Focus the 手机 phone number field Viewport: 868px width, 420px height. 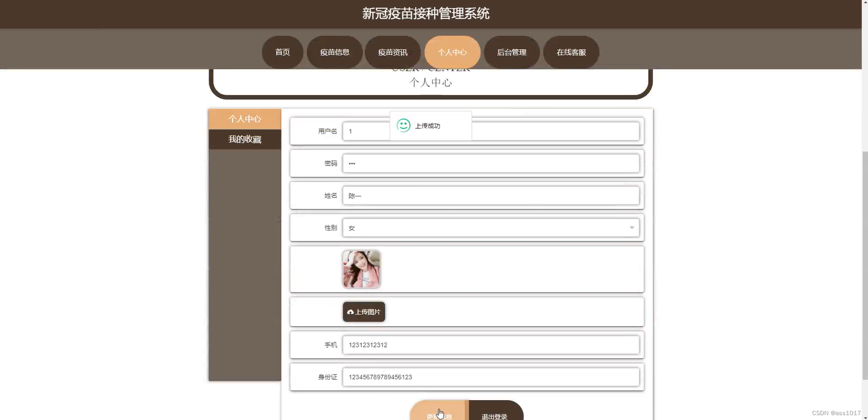pyautogui.click(x=491, y=345)
